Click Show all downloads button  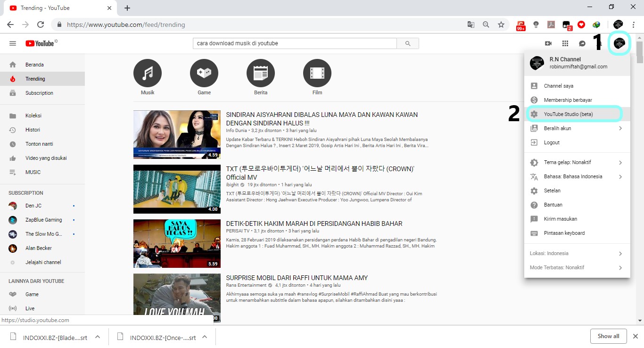click(608, 336)
